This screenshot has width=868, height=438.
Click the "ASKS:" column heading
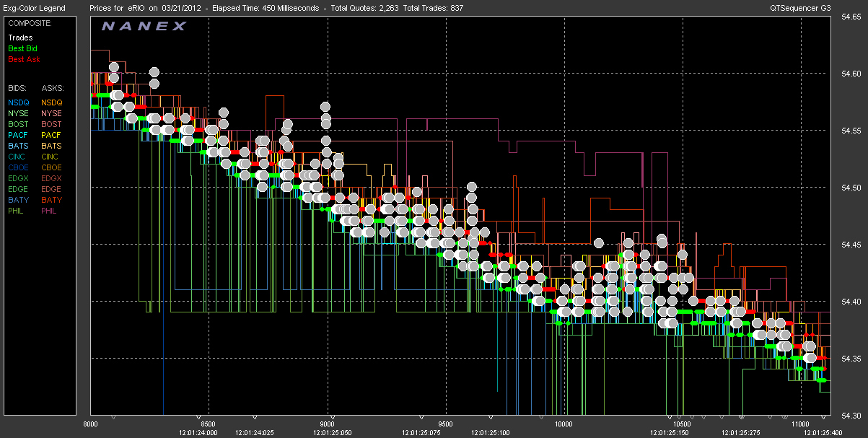click(53, 88)
